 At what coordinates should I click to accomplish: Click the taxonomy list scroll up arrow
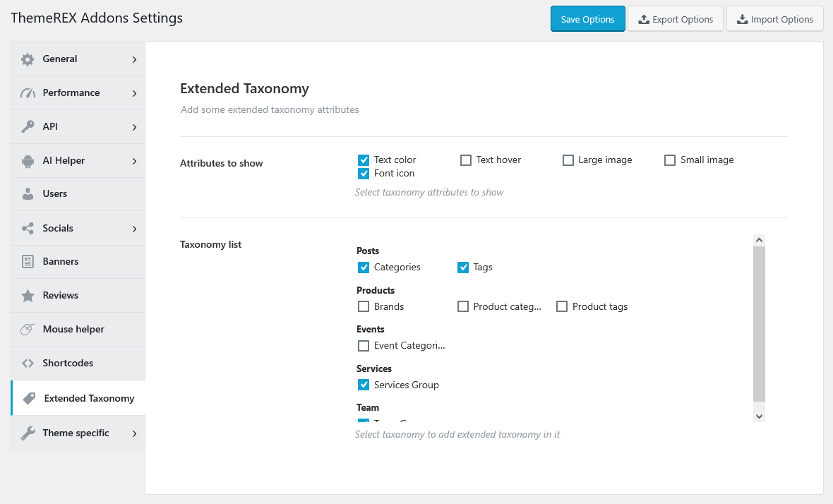click(x=759, y=240)
